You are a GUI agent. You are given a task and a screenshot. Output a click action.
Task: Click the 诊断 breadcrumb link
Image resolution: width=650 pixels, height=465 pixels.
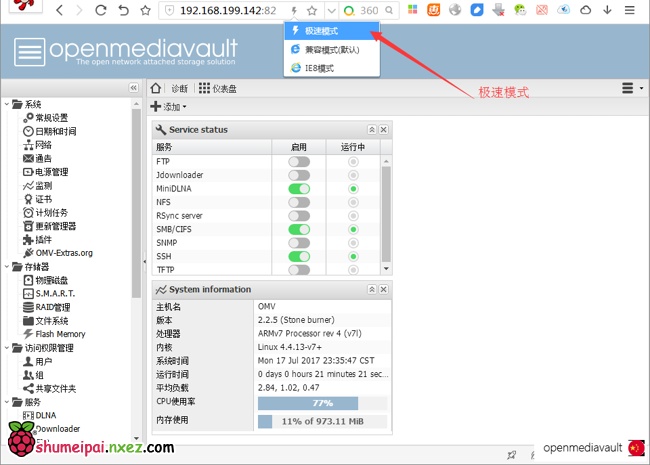(x=179, y=88)
